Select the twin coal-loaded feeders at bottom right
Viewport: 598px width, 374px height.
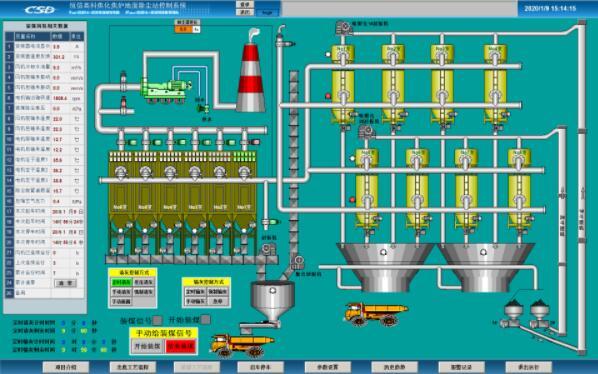pyautogui.click(x=527, y=315)
